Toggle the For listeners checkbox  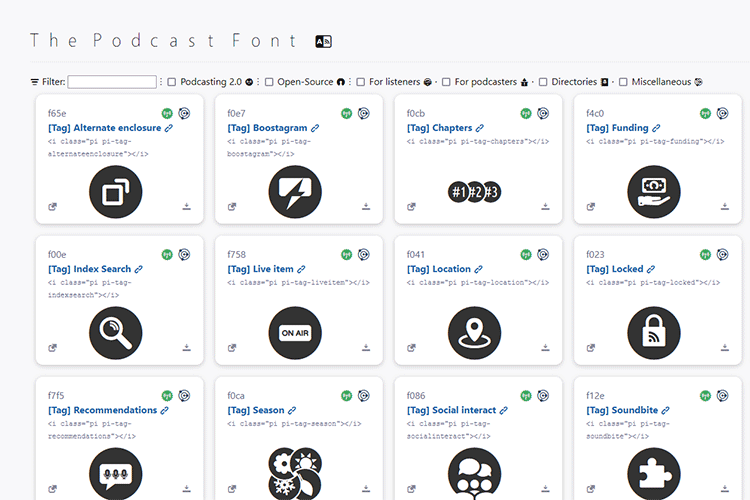pyautogui.click(x=361, y=82)
